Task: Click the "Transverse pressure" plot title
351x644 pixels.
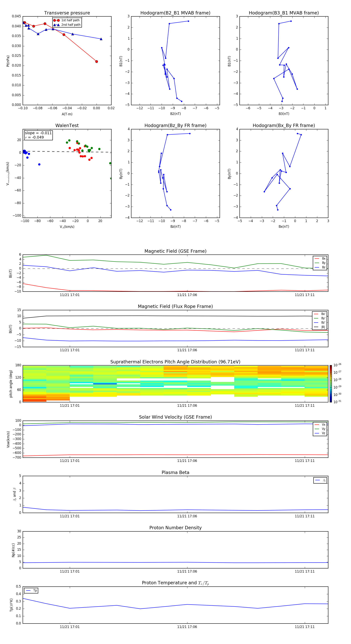Action: tap(67, 13)
